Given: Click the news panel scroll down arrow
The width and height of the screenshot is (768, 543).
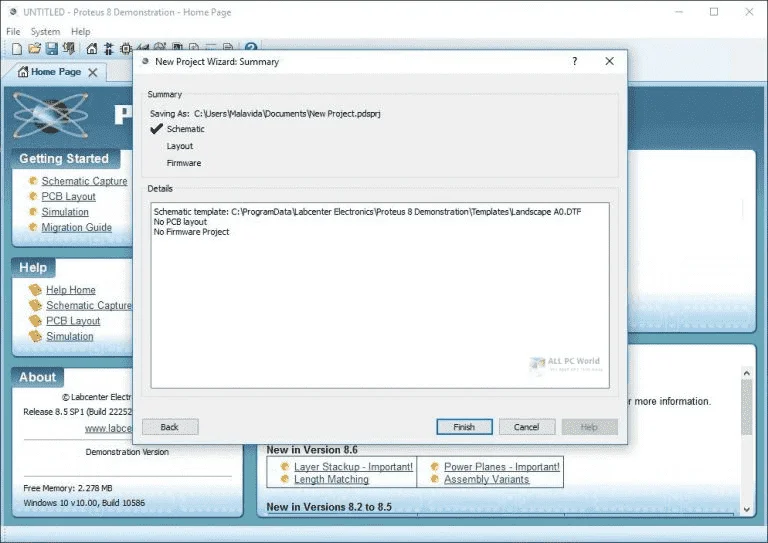Looking at the screenshot, I should click(746, 509).
